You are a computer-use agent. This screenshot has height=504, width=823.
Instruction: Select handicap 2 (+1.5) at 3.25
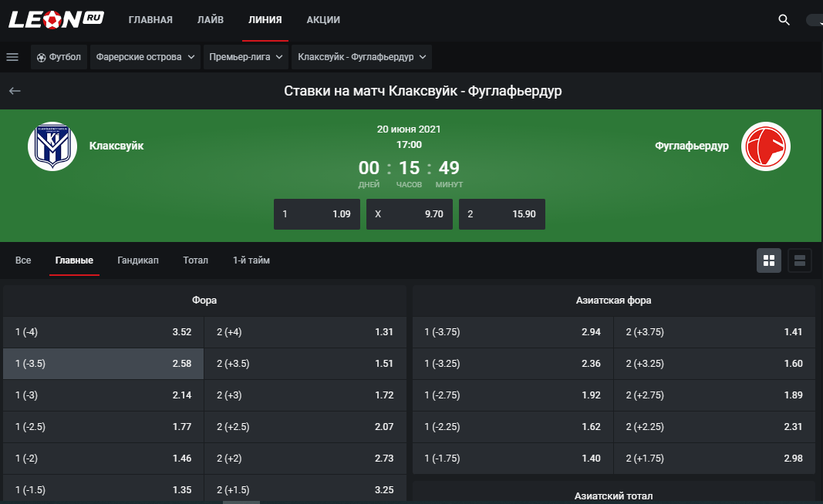(305, 490)
